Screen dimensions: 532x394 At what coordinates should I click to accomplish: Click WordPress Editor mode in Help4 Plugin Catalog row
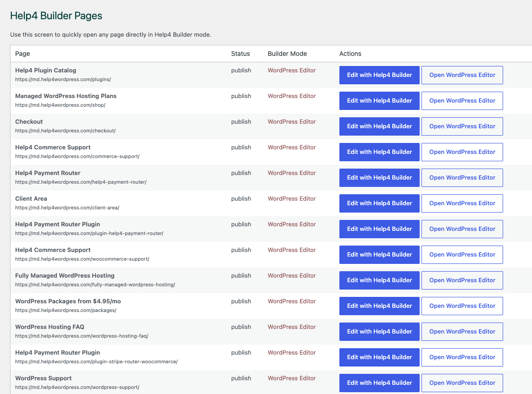pos(292,70)
